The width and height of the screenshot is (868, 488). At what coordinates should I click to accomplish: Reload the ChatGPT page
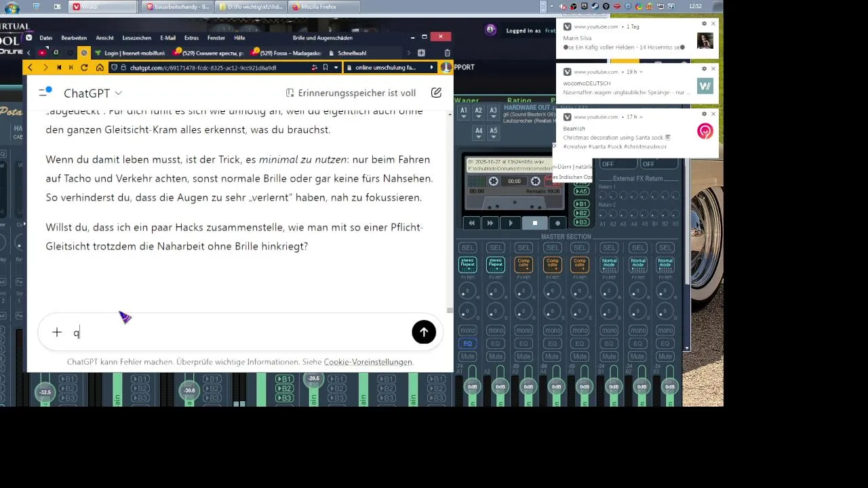pos(84,68)
